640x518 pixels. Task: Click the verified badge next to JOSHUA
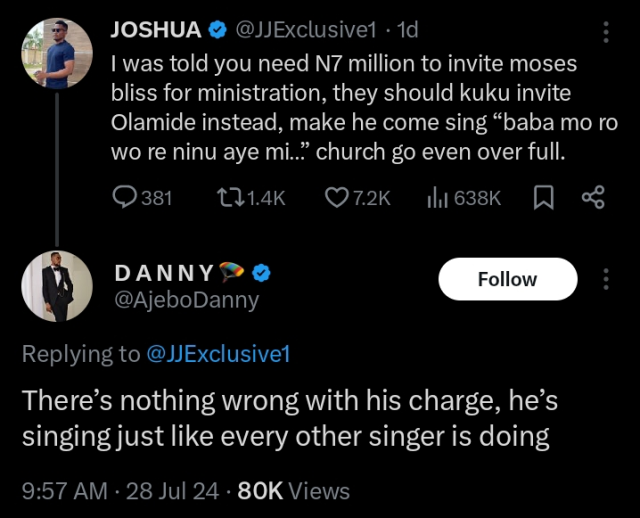coord(217,31)
